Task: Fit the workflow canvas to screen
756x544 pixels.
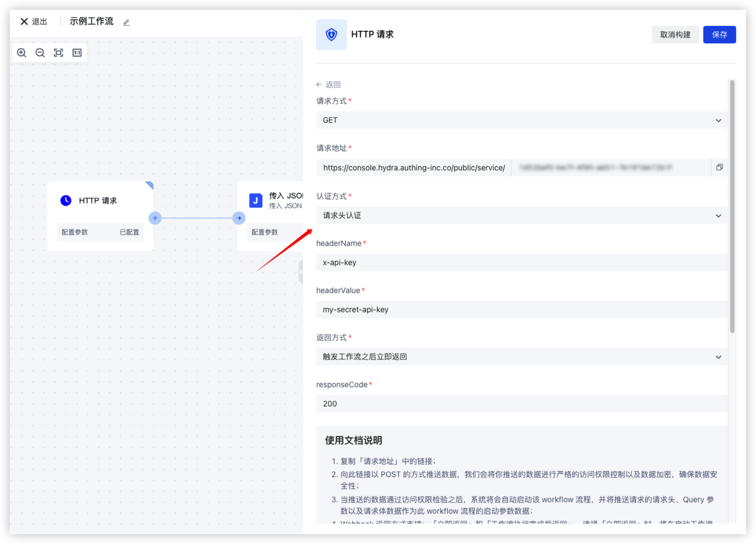Action: coord(59,53)
